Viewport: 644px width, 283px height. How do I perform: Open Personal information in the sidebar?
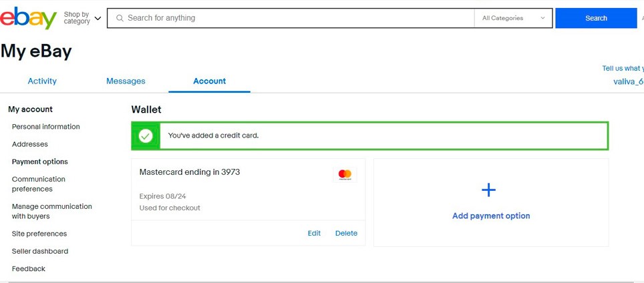pyautogui.click(x=46, y=127)
